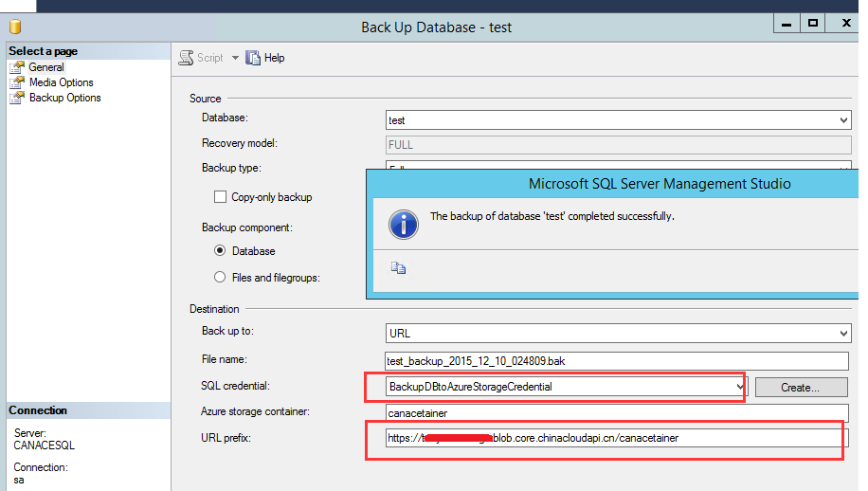This screenshot has height=491, width=868.
Task: Click the Backup Options page icon
Action: click(x=17, y=98)
